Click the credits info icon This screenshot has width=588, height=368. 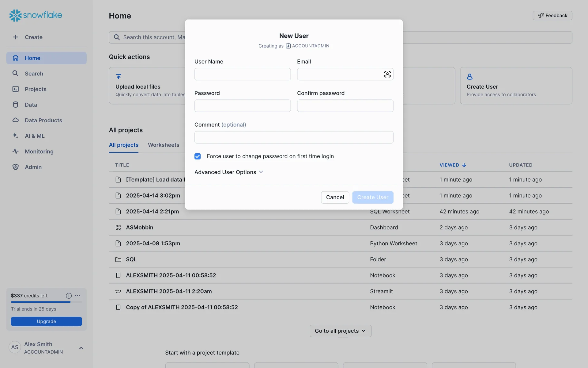click(x=69, y=296)
